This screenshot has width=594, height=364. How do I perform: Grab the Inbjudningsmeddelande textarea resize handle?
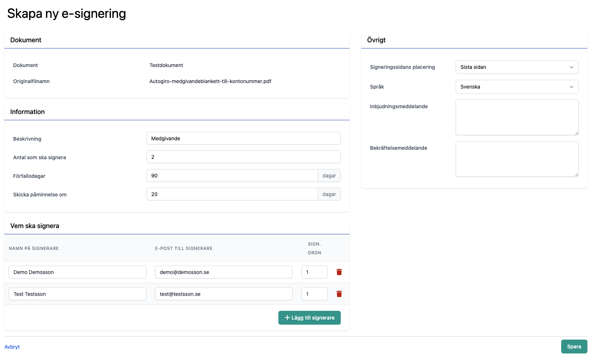(576, 133)
